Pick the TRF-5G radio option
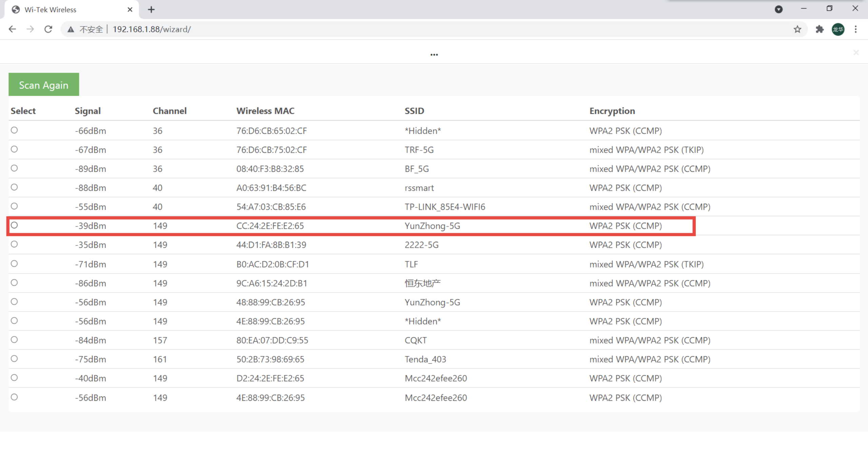 (x=14, y=149)
